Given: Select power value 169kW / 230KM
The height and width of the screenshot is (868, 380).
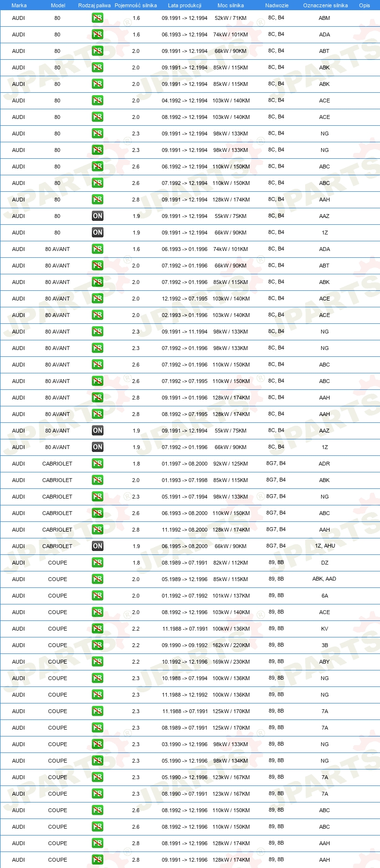Looking at the screenshot, I should 231,662.
